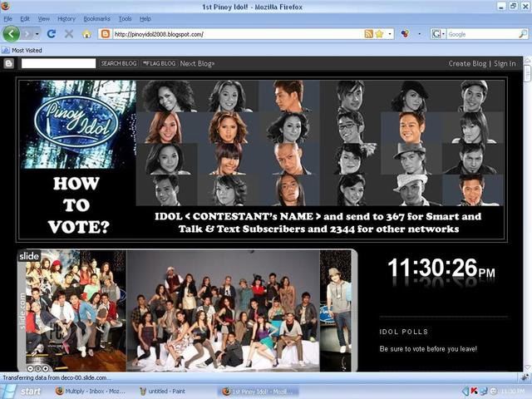Click the Create Blog link
Viewport: 532px width, 399px height.
(x=467, y=63)
